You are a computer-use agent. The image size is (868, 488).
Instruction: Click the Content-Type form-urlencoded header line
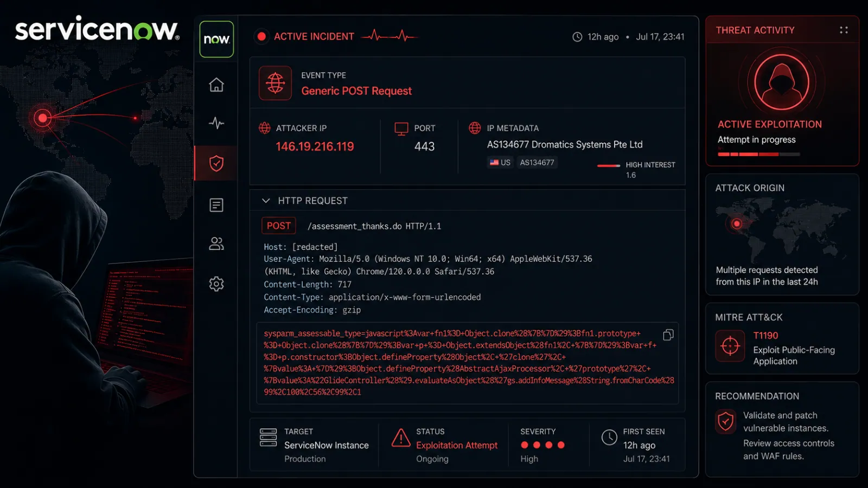point(372,297)
